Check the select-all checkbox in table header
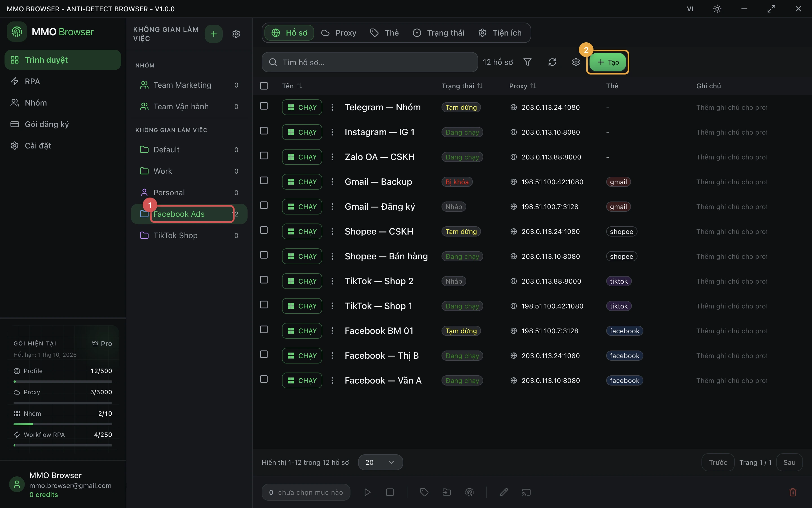 (264, 86)
